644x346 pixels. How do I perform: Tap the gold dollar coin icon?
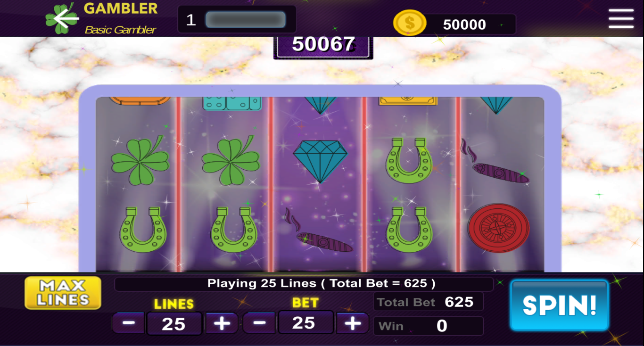click(409, 23)
